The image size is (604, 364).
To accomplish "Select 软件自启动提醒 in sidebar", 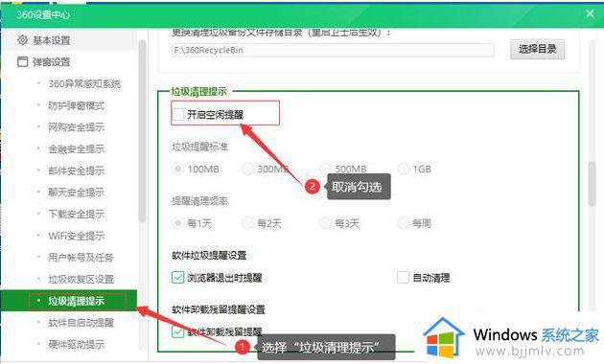I will [81, 323].
